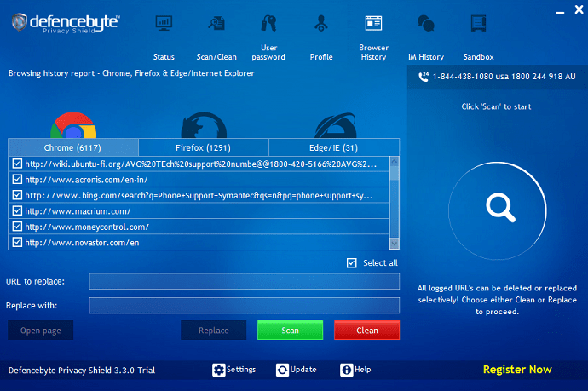Switch to the Edge/IE (31) tab
Viewport: 588px width, 391px height.
pyautogui.click(x=334, y=147)
